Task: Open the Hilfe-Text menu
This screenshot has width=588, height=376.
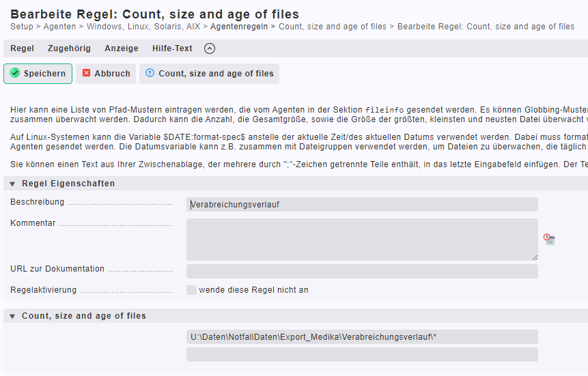Action: pyautogui.click(x=172, y=48)
